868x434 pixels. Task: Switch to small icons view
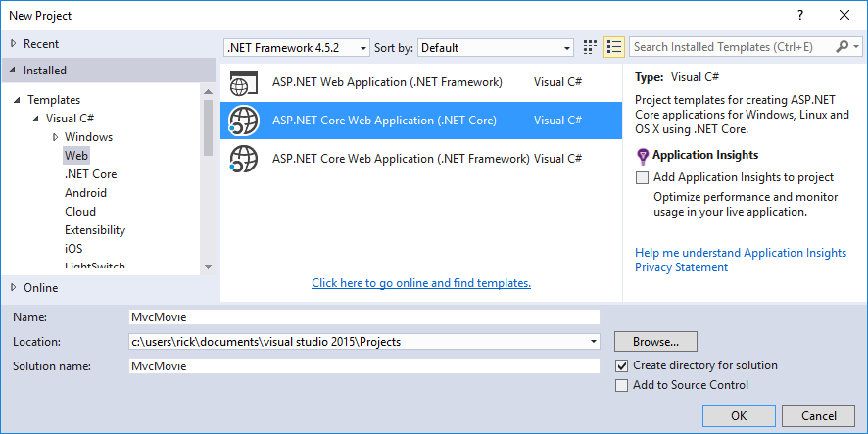point(591,47)
